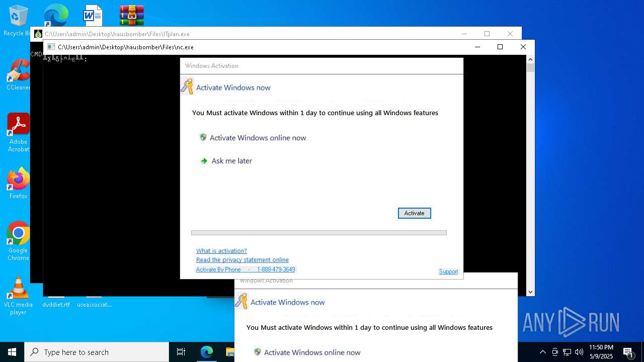Click the 'You Must activate Windows' message in front dialog
This screenshot has width=644, height=362.
coord(315,113)
